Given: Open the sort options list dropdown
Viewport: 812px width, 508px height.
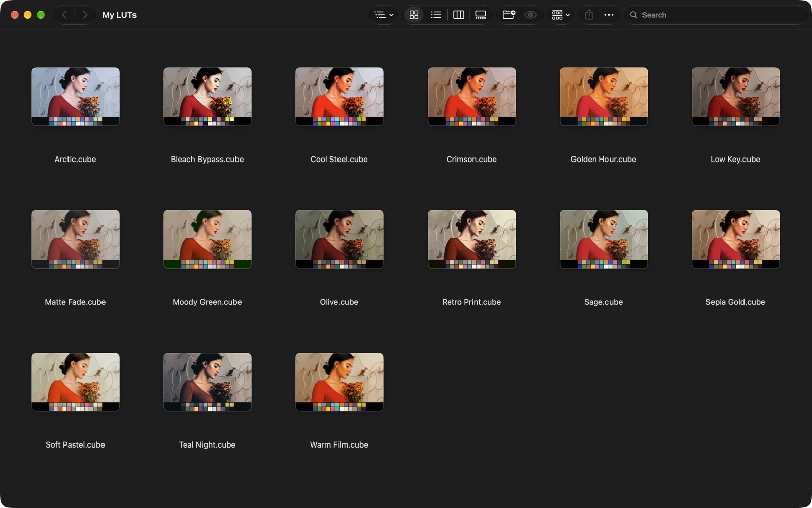Looking at the screenshot, I should [384, 15].
